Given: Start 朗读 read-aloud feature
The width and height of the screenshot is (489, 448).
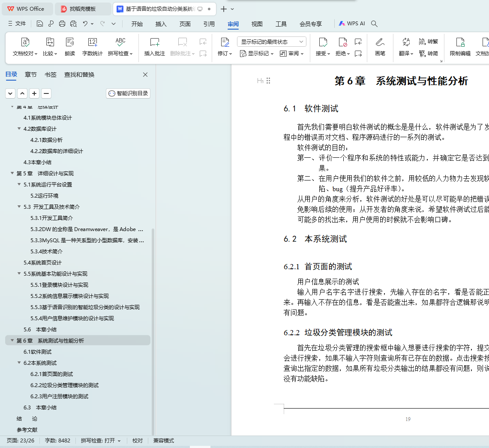Looking at the screenshot, I should pos(70,47).
